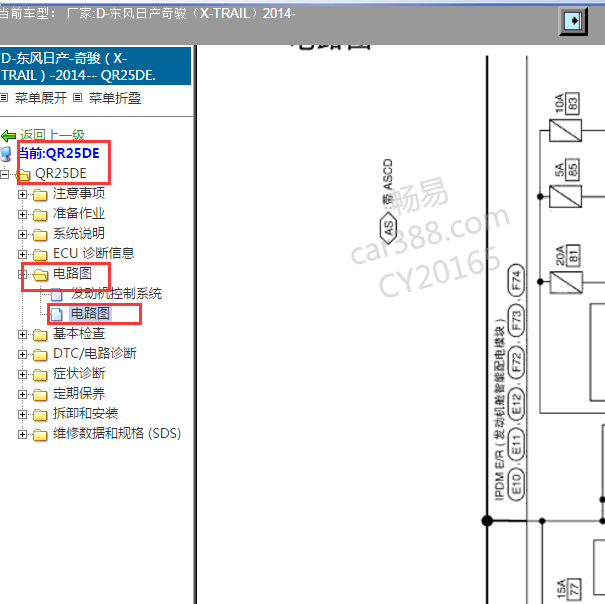The image size is (605, 604).
Task: Click the F74 connector label in diagram
Action: [x=516, y=281]
